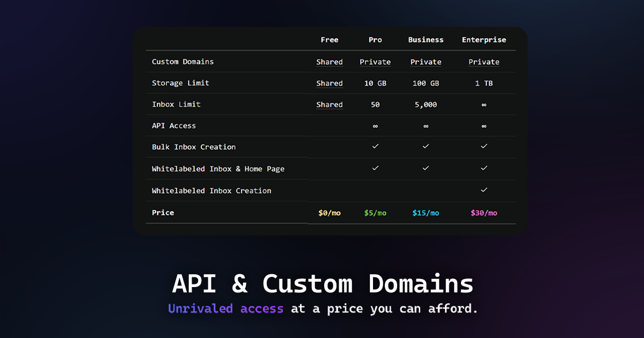Select the Enterprise API Access infinity icon

point(484,126)
